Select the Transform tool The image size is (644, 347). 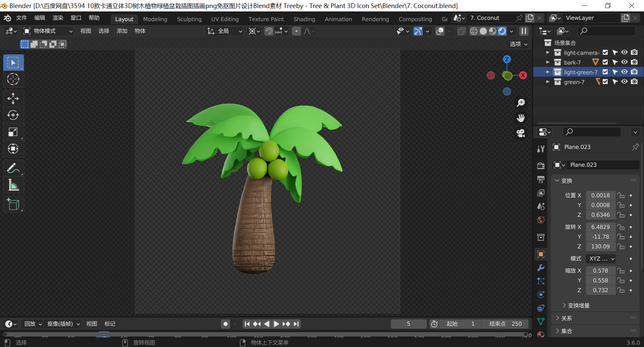[13, 149]
